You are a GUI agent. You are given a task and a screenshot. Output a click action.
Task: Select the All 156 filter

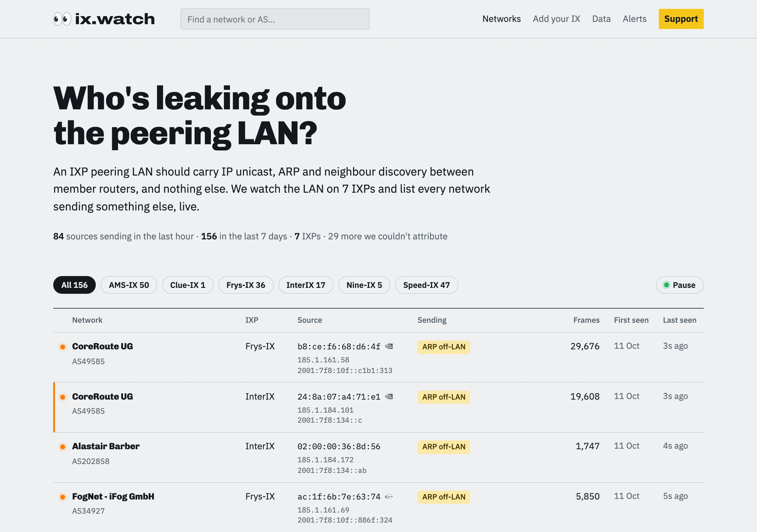75,285
